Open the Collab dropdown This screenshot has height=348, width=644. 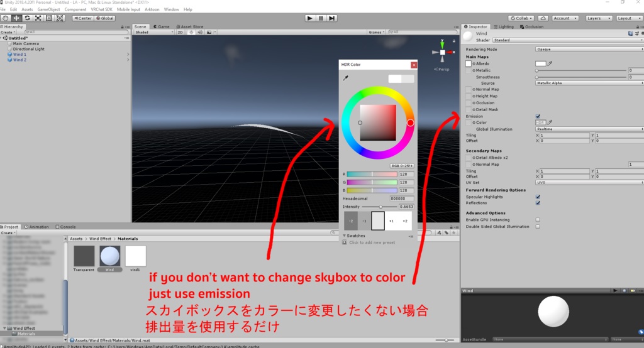(x=521, y=18)
